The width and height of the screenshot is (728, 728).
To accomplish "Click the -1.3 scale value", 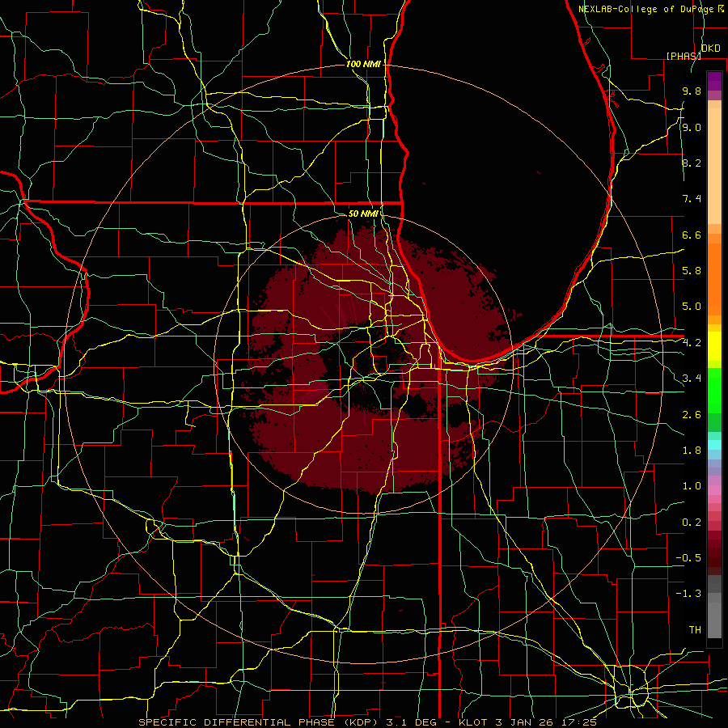I will pos(688,594).
